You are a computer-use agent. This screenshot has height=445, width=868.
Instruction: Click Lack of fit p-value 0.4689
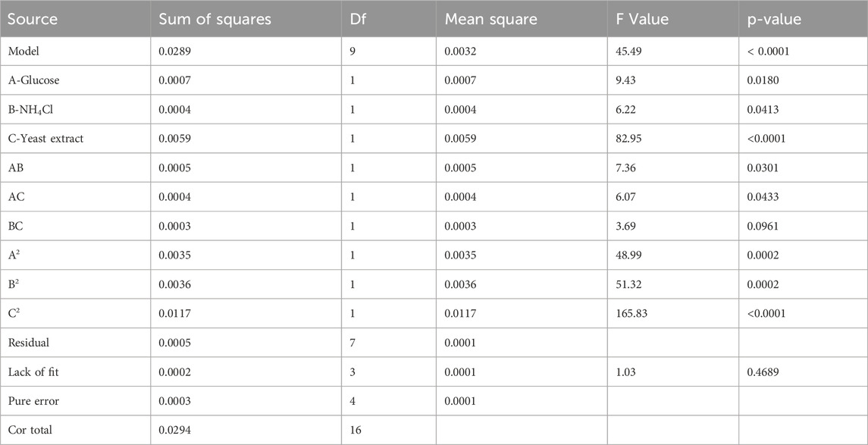pos(763,371)
